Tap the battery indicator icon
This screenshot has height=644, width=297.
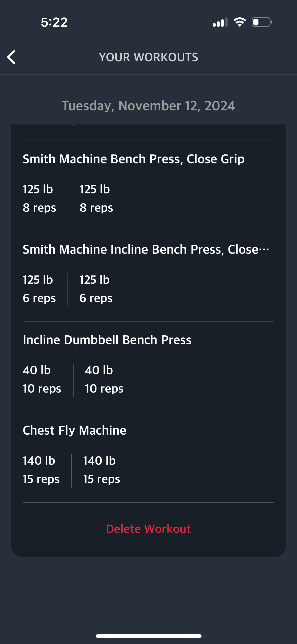coord(262,22)
